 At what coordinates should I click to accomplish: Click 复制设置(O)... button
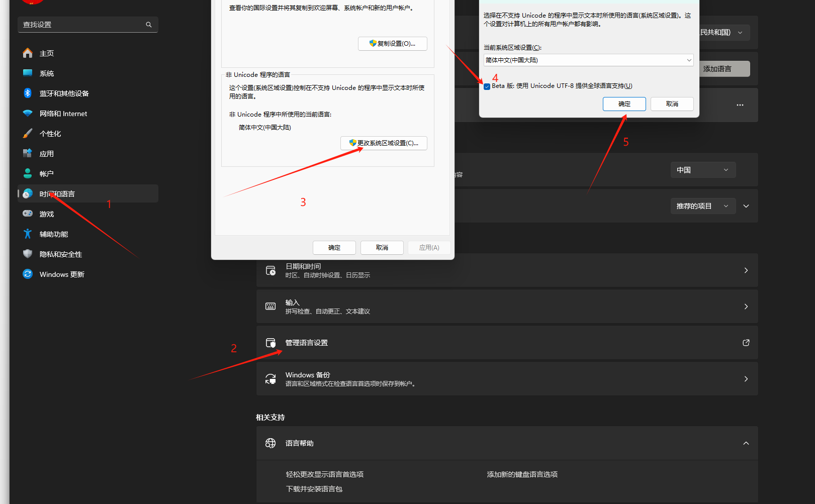393,44
